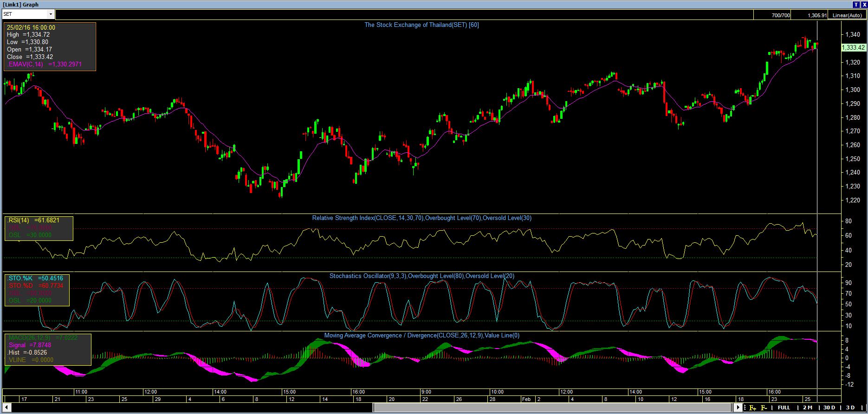Click the RSI(14) legend box

(39, 228)
